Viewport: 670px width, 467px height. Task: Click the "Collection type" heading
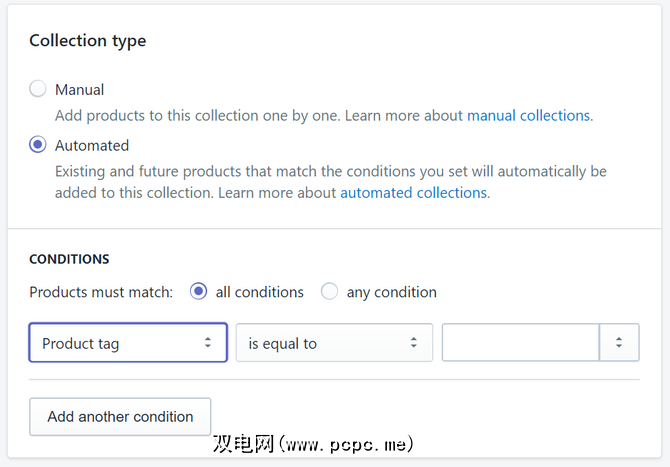88,41
